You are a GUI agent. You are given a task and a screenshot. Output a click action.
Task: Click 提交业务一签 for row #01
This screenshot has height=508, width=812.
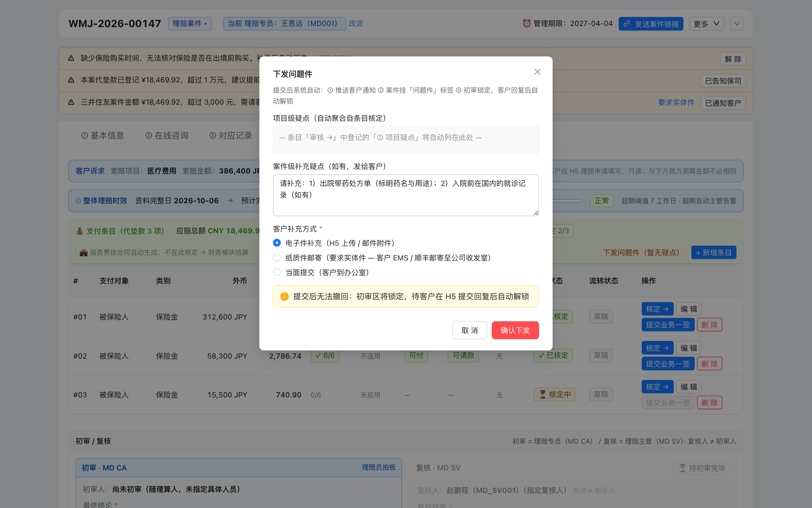click(x=668, y=325)
